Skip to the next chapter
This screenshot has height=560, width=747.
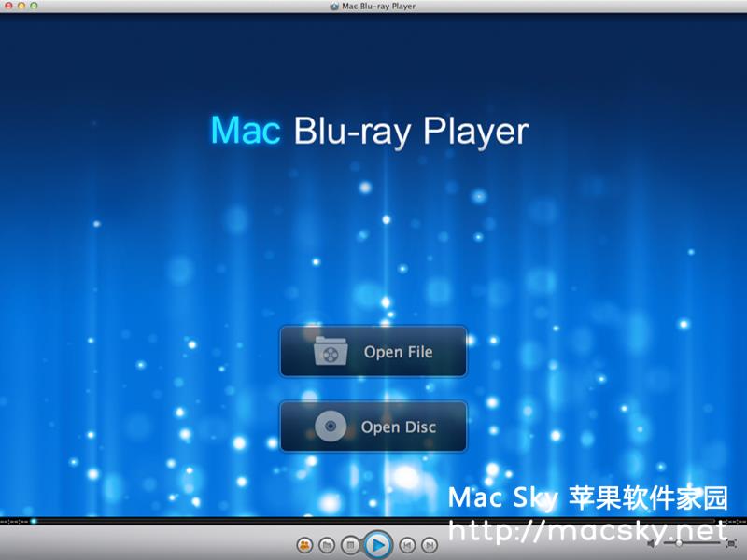[430, 545]
